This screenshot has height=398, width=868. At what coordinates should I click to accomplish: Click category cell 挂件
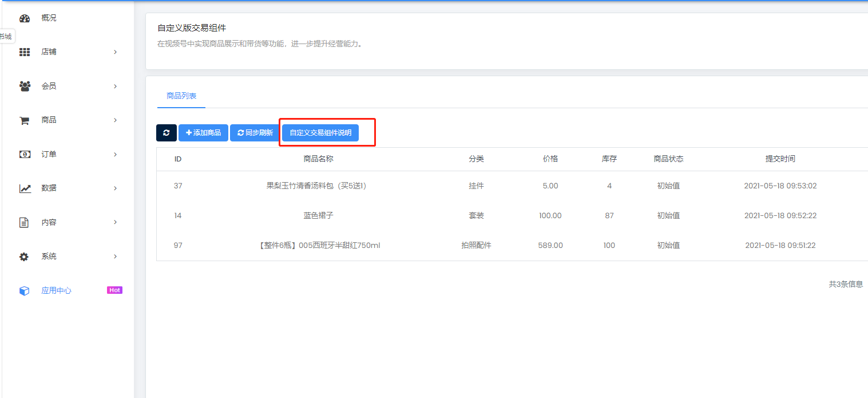(x=476, y=186)
